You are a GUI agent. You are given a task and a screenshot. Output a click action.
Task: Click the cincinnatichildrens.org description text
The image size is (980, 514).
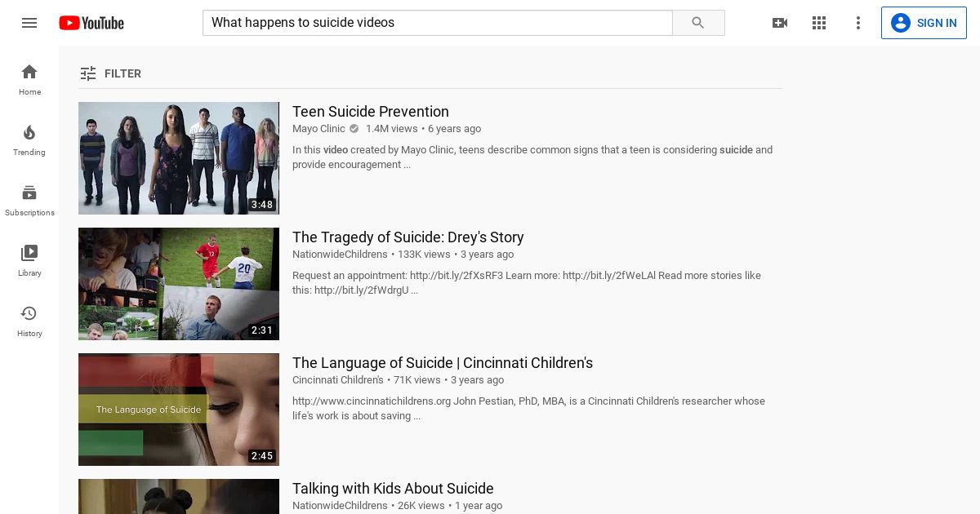[528, 409]
